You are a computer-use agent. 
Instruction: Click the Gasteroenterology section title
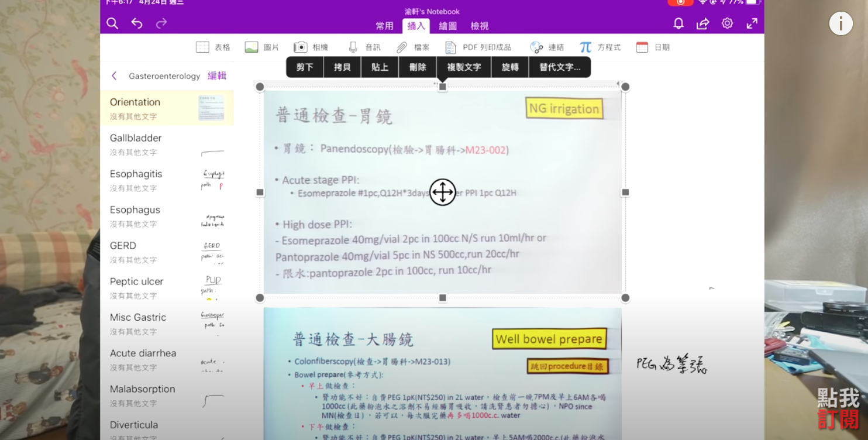pyautogui.click(x=164, y=76)
